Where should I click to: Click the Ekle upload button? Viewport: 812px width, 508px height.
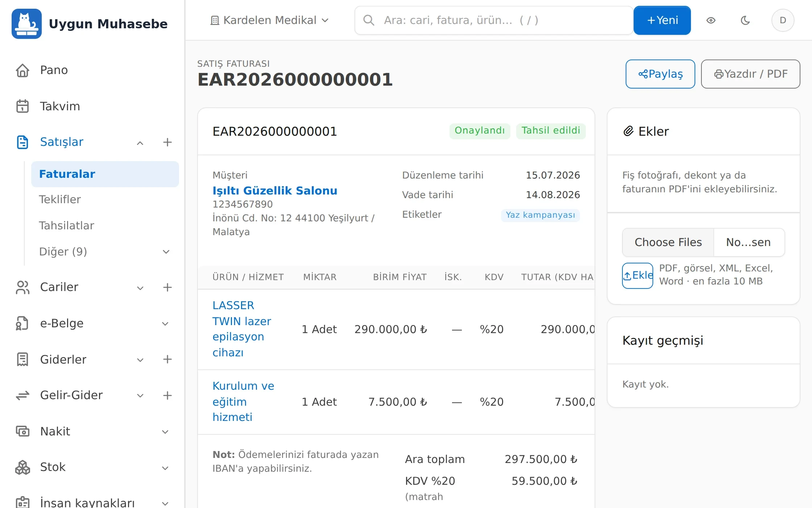coord(638,275)
